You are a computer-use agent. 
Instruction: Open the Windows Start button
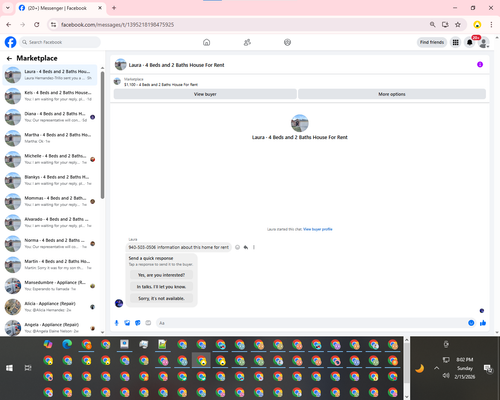(9, 368)
